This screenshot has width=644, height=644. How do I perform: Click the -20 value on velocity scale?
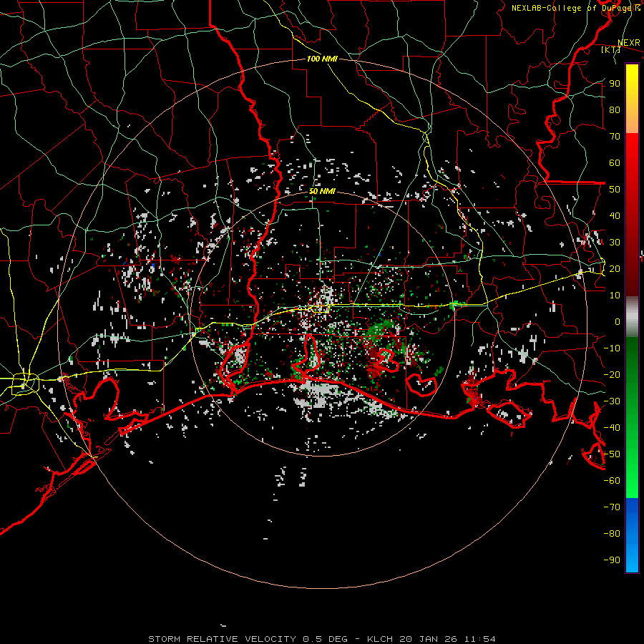pyautogui.click(x=612, y=374)
